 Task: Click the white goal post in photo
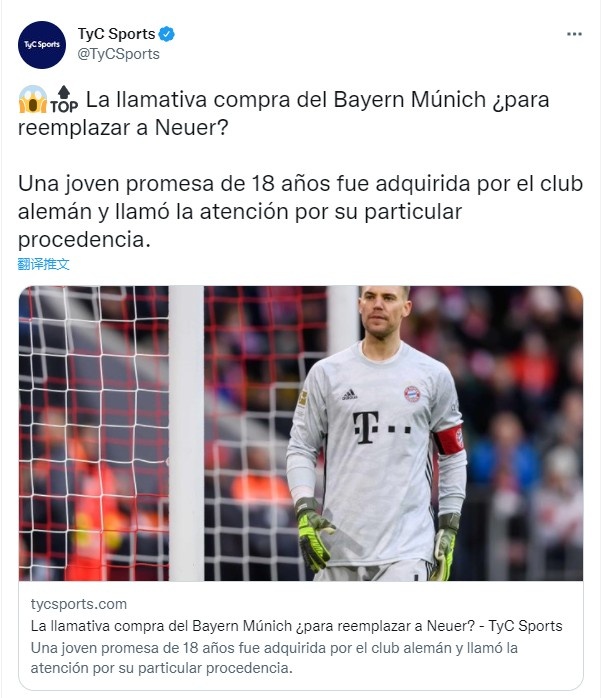pos(186,433)
